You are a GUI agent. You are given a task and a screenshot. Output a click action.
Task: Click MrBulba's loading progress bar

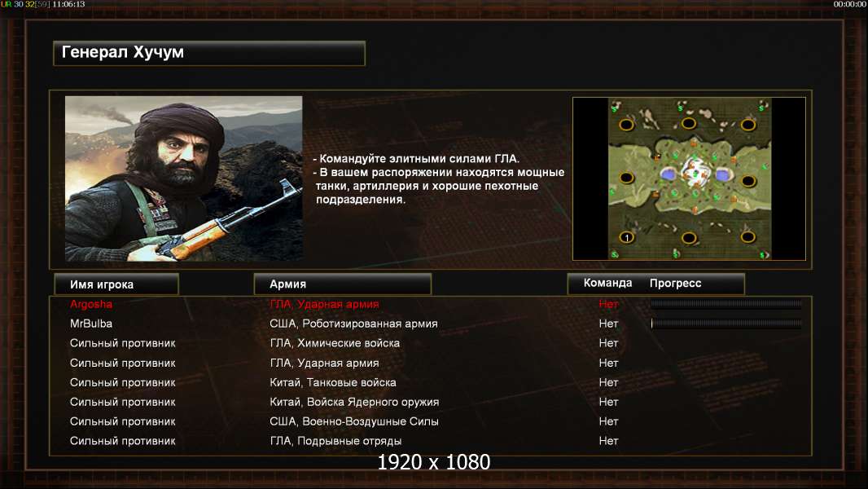(x=726, y=324)
